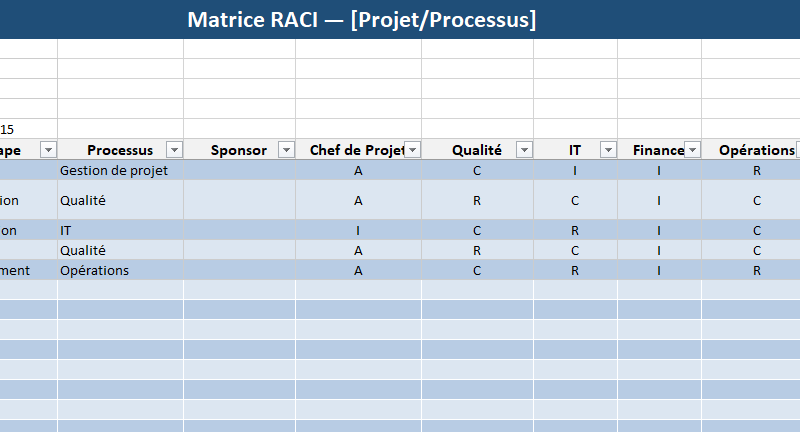Image resolution: width=800 pixels, height=432 pixels.
Task: Open the Qualité column filter dropdown
Action: [x=524, y=150]
